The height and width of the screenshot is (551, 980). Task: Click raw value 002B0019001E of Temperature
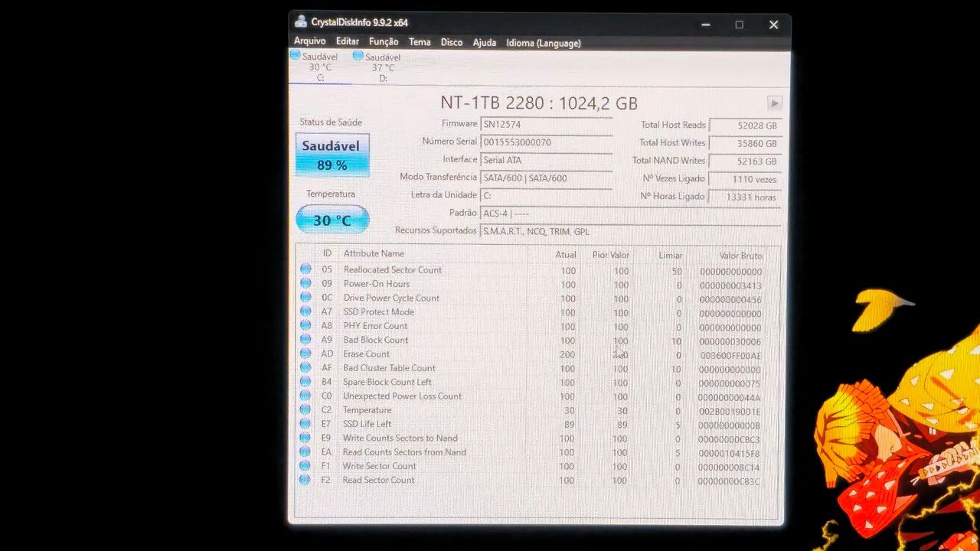pos(730,412)
